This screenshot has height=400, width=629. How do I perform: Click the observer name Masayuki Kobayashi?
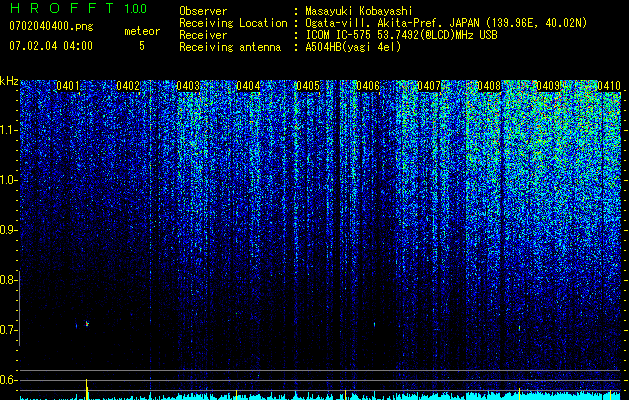click(x=359, y=11)
